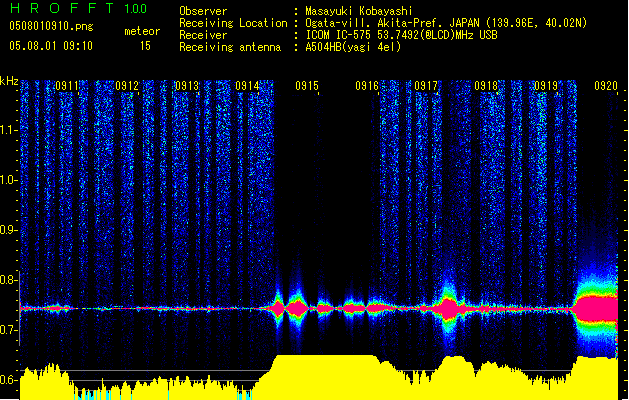Image resolution: width=629 pixels, height=400 pixels.
Task: Click the 1.0 kHz axis tick label
Action: (8, 180)
